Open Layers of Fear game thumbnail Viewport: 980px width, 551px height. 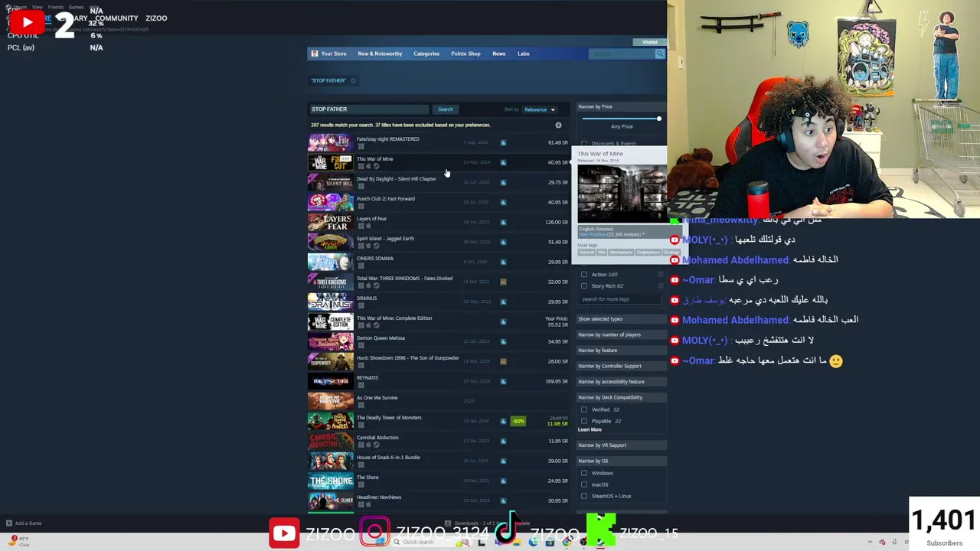(331, 222)
